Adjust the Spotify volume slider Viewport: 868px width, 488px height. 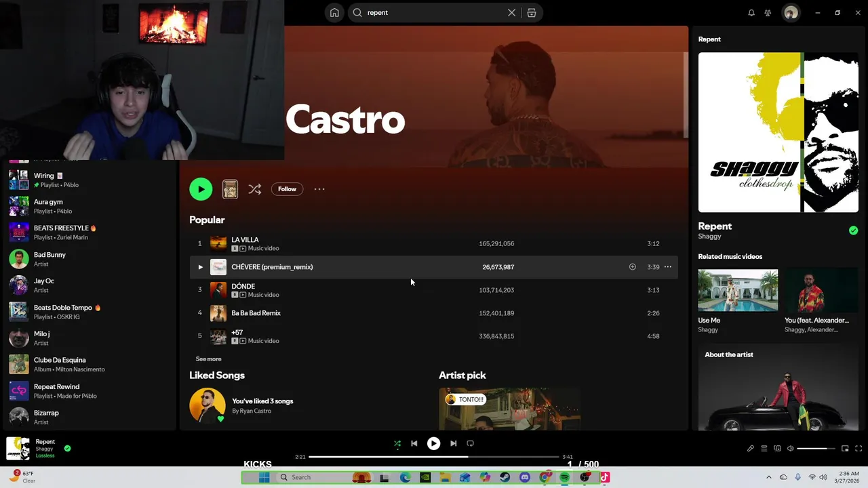click(816, 449)
